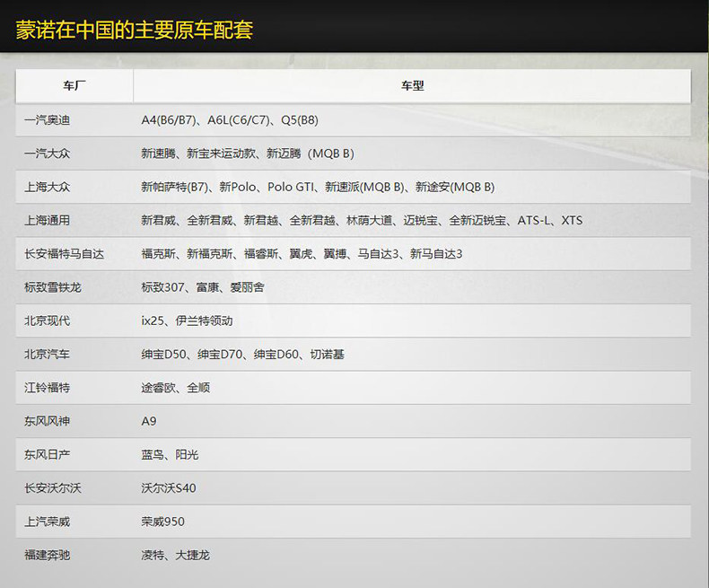The height and width of the screenshot is (588, 709).
Task: Click the models cell starting with 新帕萨特(B7)
Action: [412, 188]
